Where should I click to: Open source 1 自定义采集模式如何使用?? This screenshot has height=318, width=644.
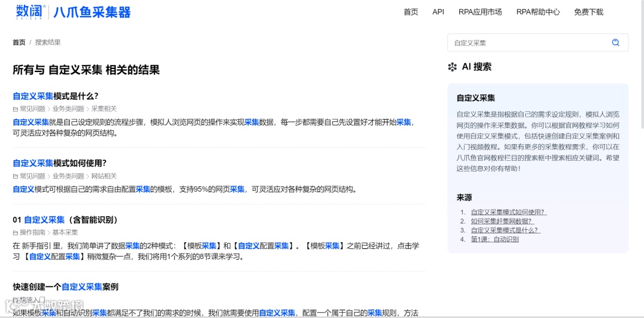(x=509, y=212)
